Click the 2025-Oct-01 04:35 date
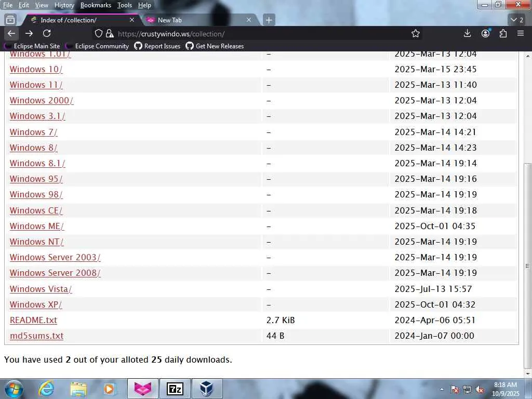Screen dimensions: 532x399 tap(435, 226)
